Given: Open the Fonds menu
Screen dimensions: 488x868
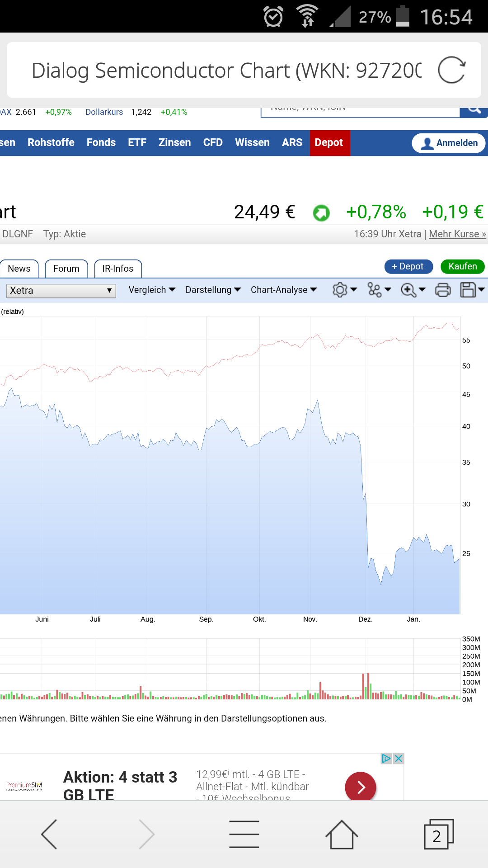Looking at the screenshot, I should coord(101,142).
